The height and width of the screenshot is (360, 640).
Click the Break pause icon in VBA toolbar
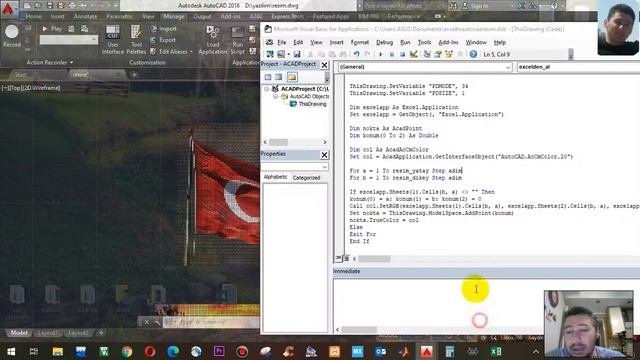tap(391, 54)
